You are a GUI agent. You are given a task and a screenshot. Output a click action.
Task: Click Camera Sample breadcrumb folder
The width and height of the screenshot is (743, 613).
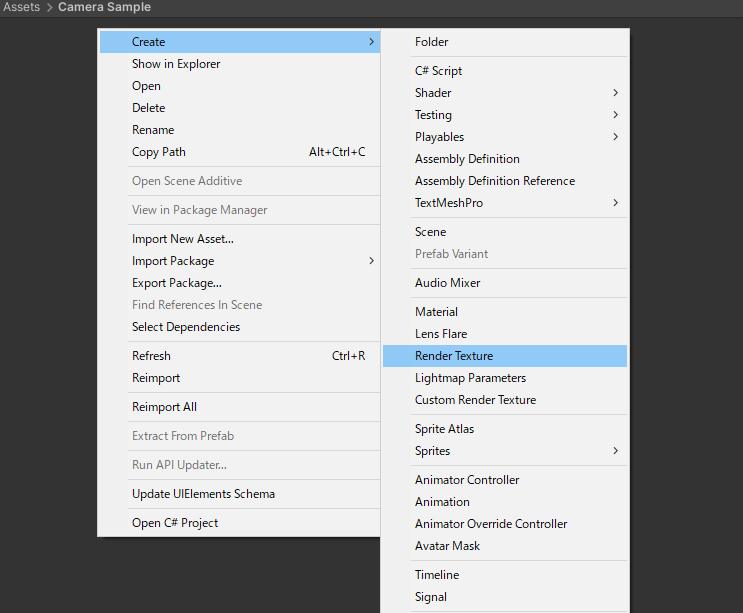104,7
